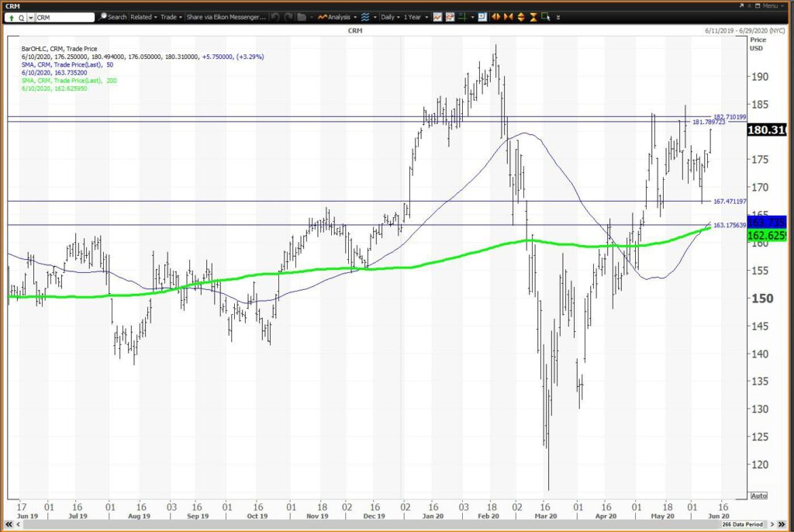Select the zoom rectangle tool icon

[x=545, y=17]
